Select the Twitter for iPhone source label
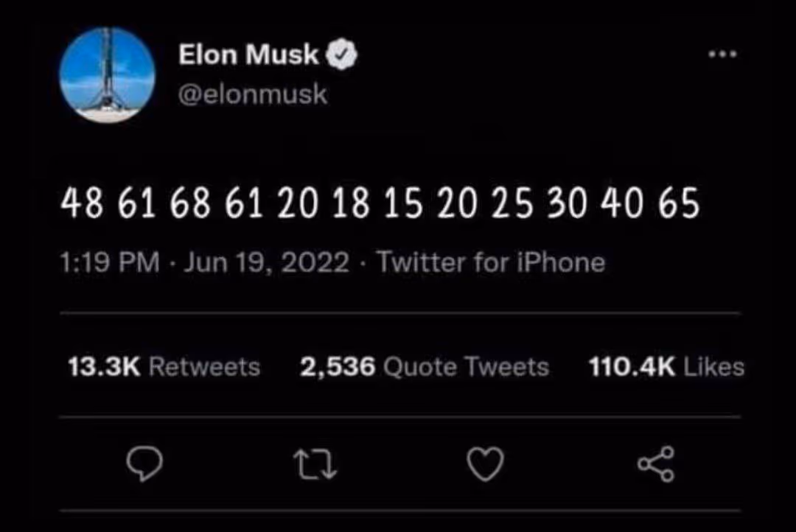This screenshot has height=532, width=796. [x=491, y=262]
